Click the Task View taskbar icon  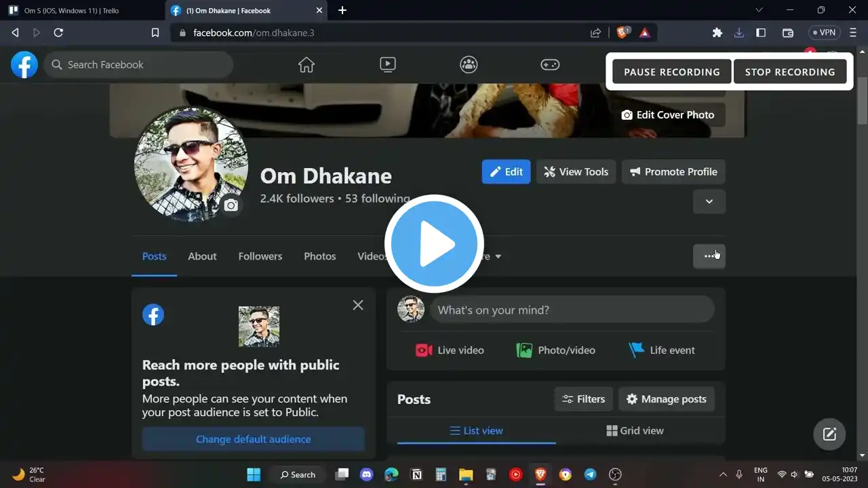tap(342, 474)
